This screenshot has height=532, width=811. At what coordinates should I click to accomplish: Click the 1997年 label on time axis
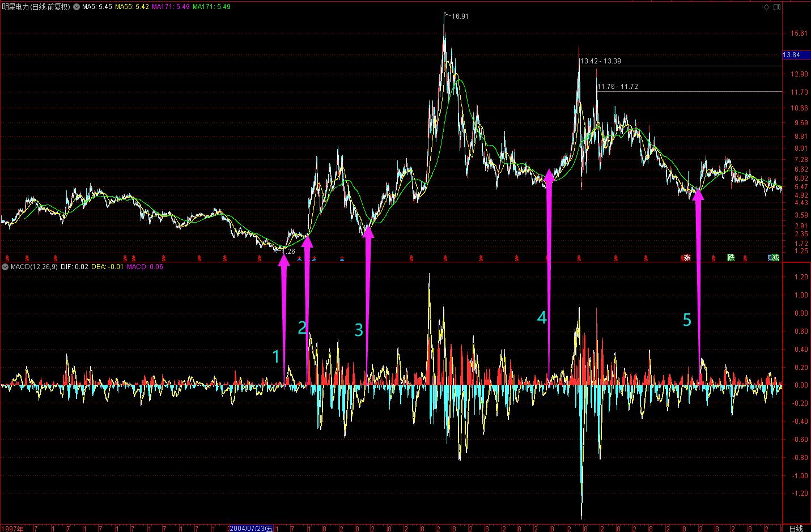[x=12, y=528]
